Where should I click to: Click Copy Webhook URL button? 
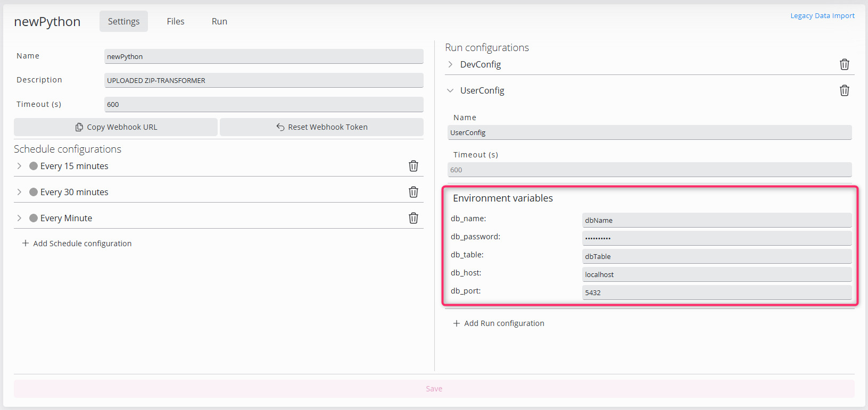pos(116,127)
